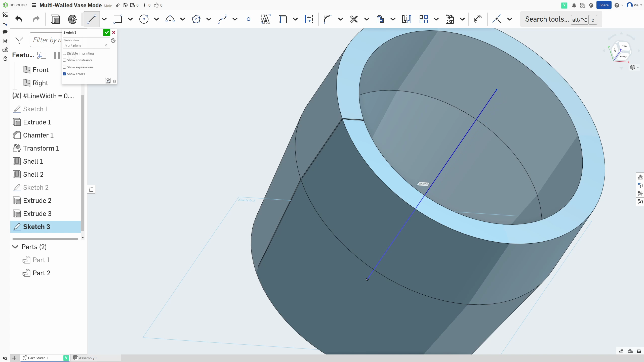Collapse the Parts (2) list
Screen dimensions: 644x362
[x=15, y=247]
